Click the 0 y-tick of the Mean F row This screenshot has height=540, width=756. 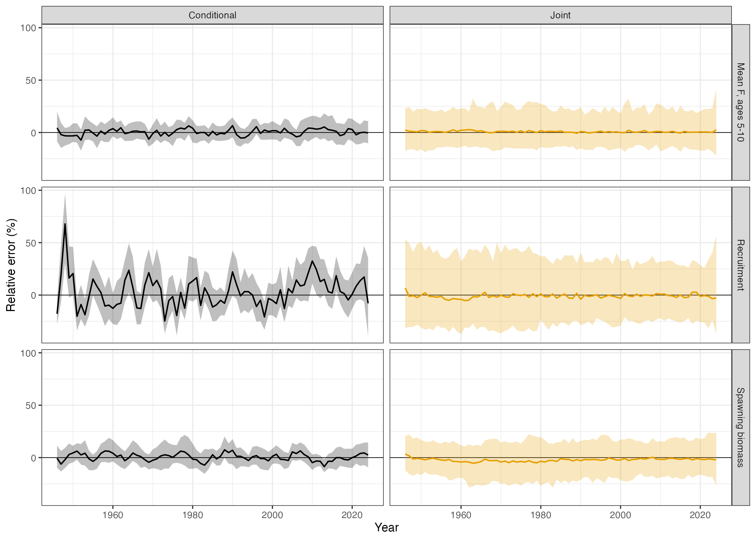[x=34, y=133]
